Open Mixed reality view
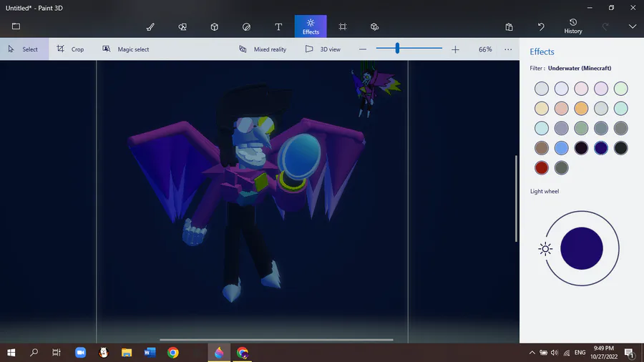Screen dimensions: 644x362 (263, 49)
